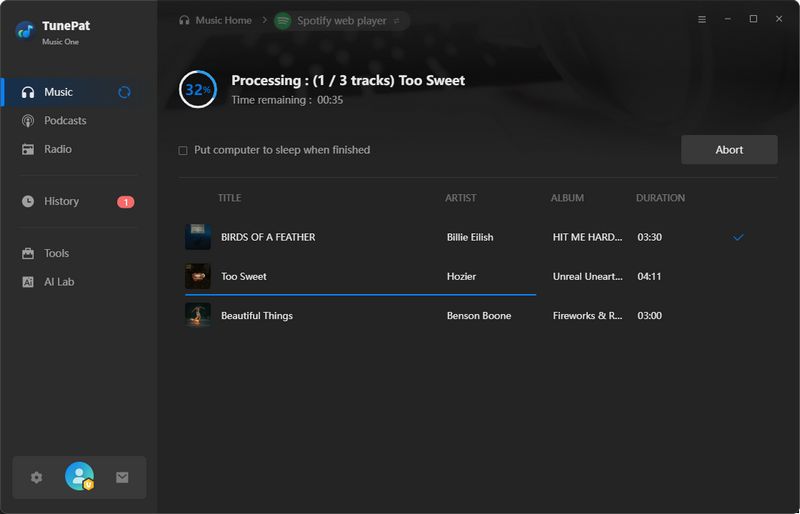Click the Music Home breadcrumb link
This screenshot has width=800, height=514.
[x=223, y=21]
